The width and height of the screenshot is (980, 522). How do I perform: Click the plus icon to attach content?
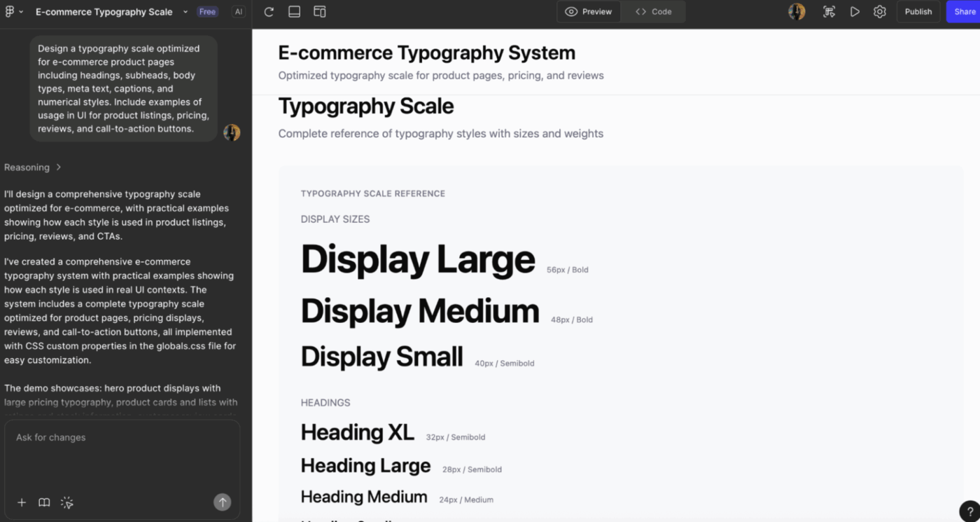pyautogui.click(x=22, y=502)
